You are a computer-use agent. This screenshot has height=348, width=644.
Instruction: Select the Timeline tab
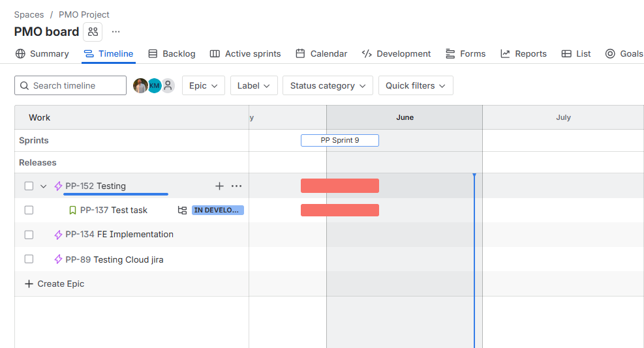click(x=108, y=53)
